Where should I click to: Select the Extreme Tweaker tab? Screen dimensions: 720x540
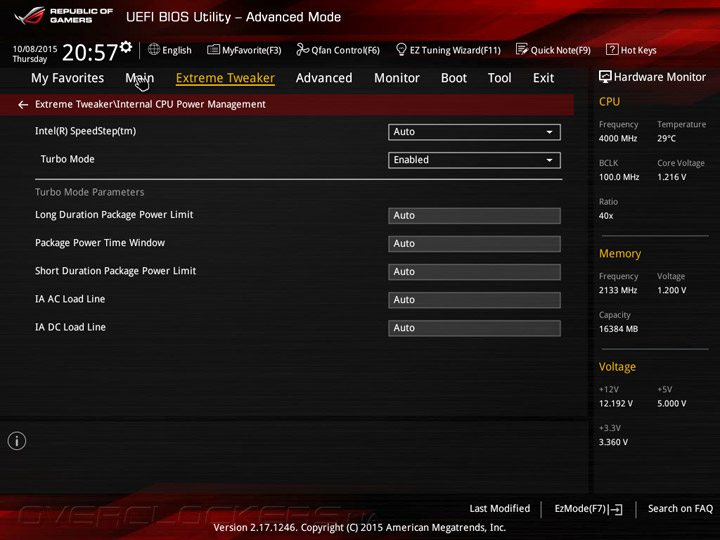click(225, 78)
